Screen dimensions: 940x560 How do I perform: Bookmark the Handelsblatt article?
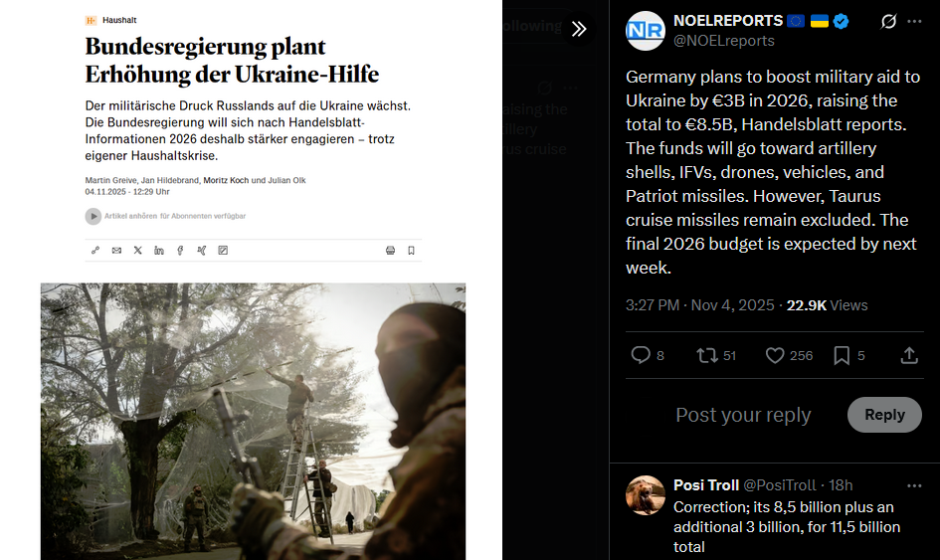(411, 250)
